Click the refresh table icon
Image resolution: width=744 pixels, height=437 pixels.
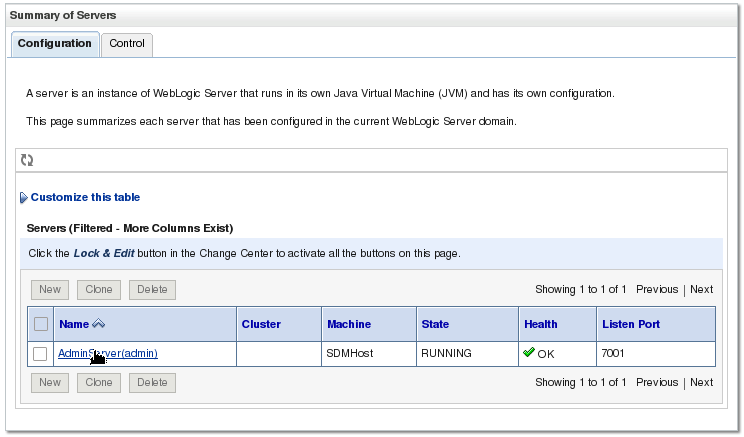27,160
